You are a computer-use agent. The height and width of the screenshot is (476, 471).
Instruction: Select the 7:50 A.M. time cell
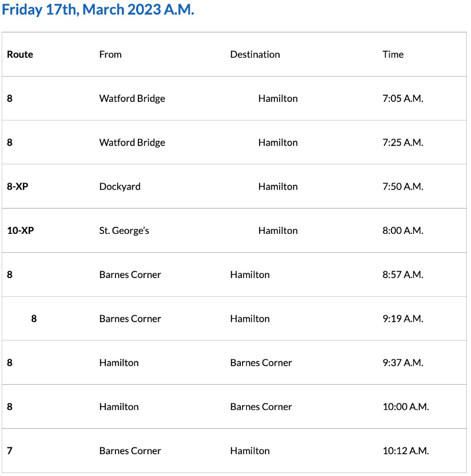403,186
